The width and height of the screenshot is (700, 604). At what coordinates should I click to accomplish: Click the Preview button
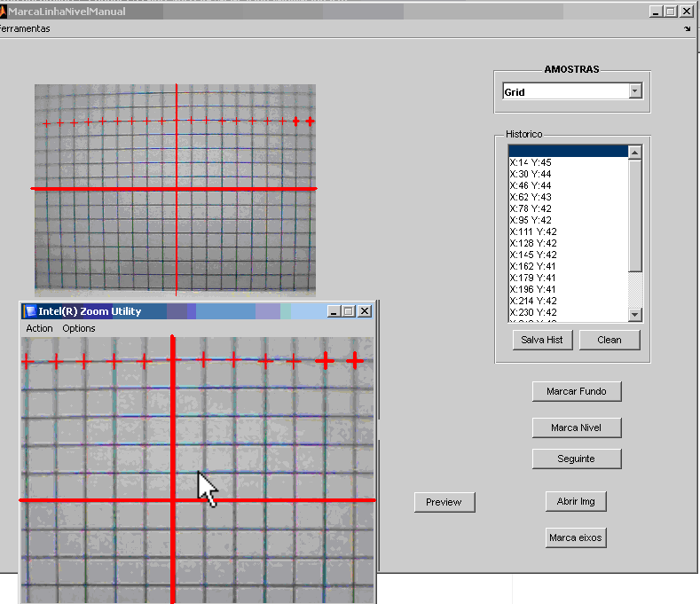pos(444,502)
